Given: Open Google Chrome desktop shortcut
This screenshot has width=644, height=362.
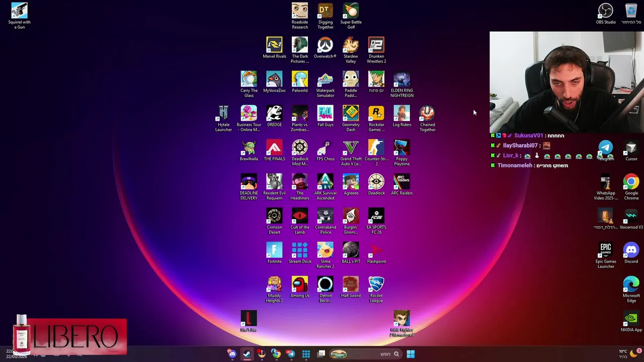Looking at the screenshot, I should [631, 187].
